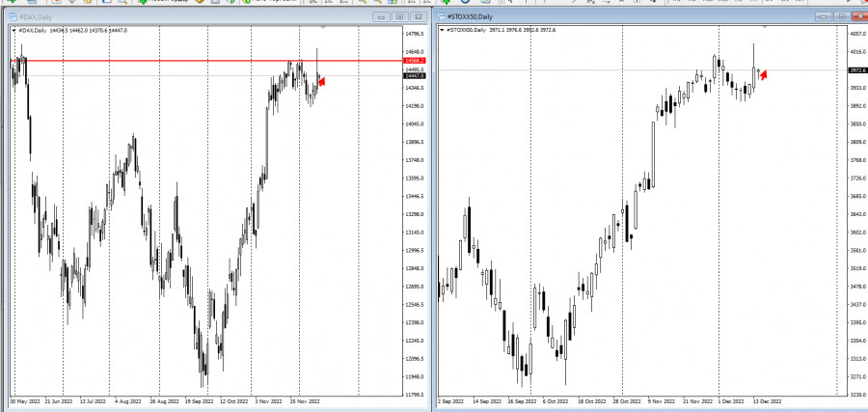Click the current price label 14447.0
868x412 pixels.
(x=415, y=75)
